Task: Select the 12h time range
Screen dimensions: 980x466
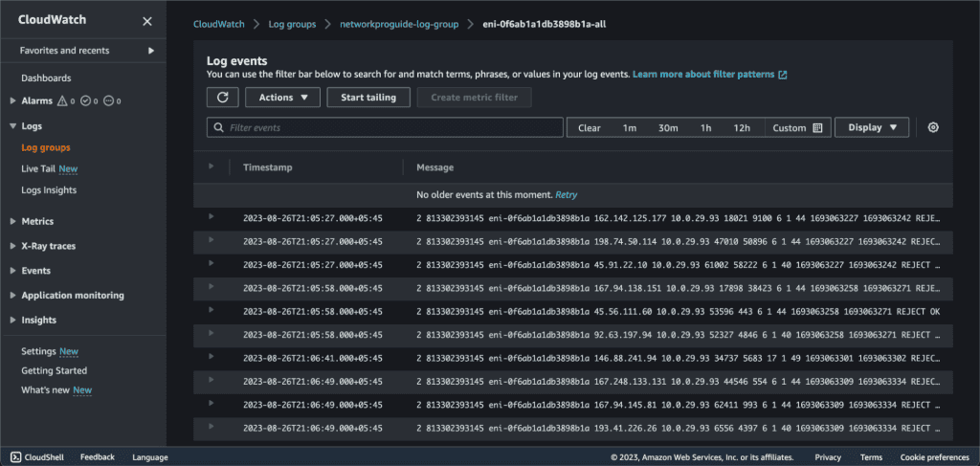Action: click(x=742, y=128)
